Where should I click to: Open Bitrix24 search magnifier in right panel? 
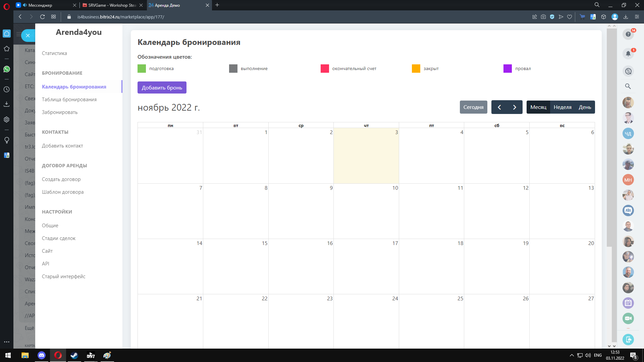(x=628, y=86)
